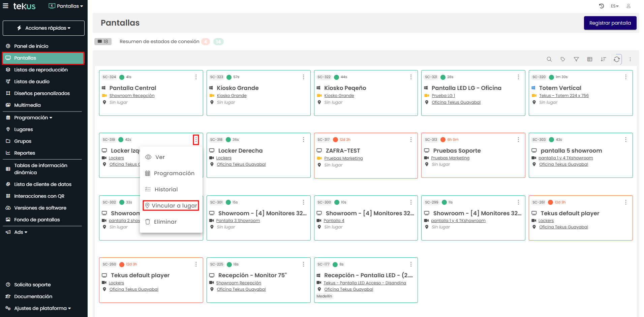This screenshot has height=317, width=644.
Task: Click the Registrar pantalla button
Action: coord(610,23)
